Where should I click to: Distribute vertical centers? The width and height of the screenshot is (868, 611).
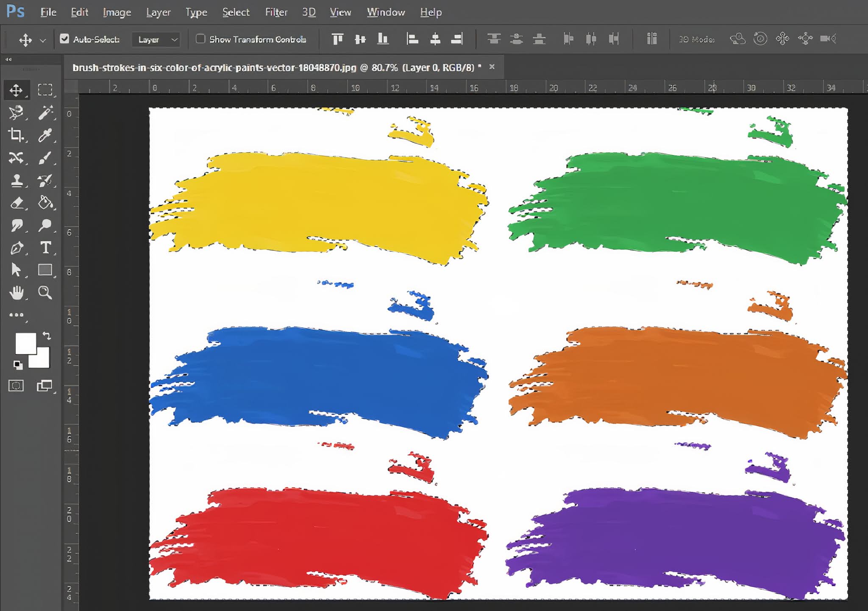point(516,39)
